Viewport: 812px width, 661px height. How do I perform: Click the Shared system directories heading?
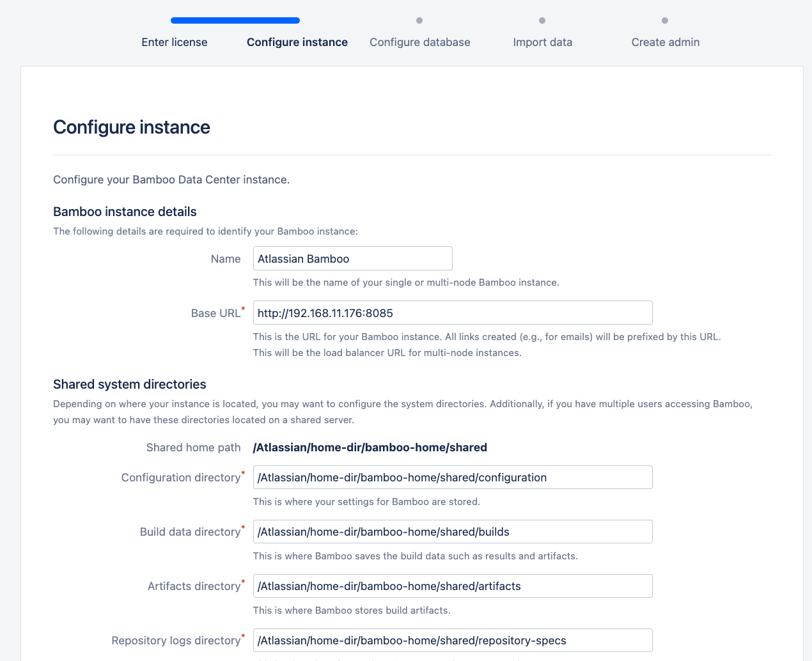[130, 384]
